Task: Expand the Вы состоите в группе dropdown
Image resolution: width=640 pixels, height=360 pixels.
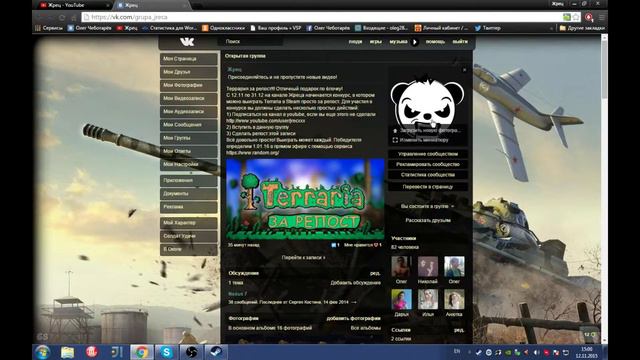Action: coord(427,207)
